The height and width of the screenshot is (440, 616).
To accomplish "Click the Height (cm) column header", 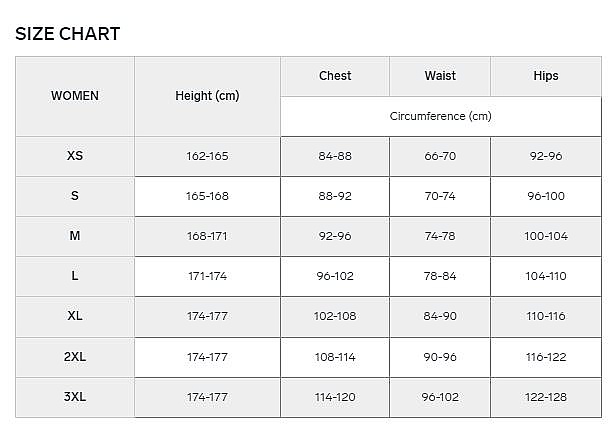I will (x=207, y=96).
